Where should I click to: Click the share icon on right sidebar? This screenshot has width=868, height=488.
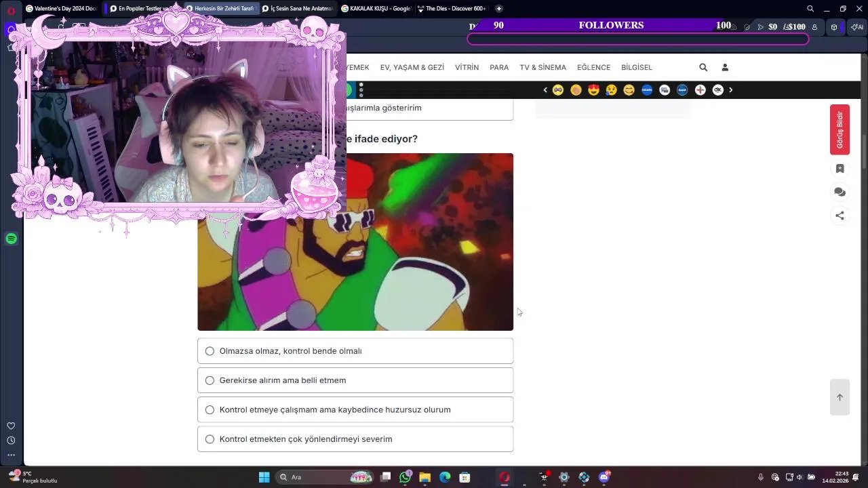840,216
